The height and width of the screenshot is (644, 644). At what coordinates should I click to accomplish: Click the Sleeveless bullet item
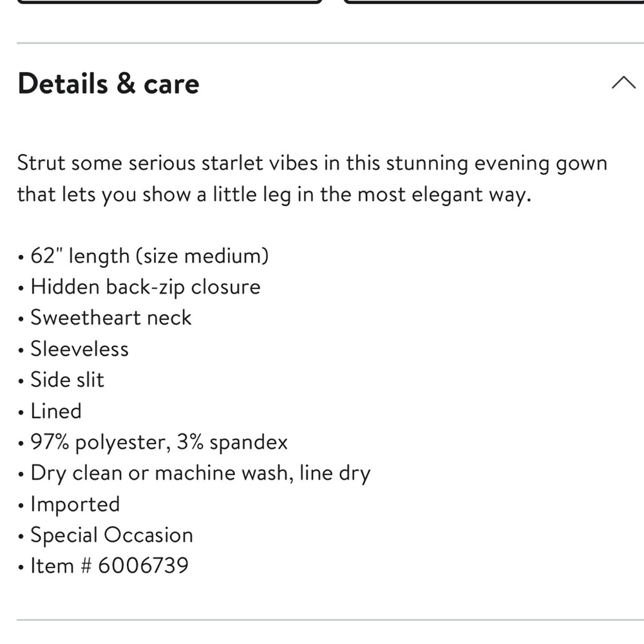pos(80,348)
